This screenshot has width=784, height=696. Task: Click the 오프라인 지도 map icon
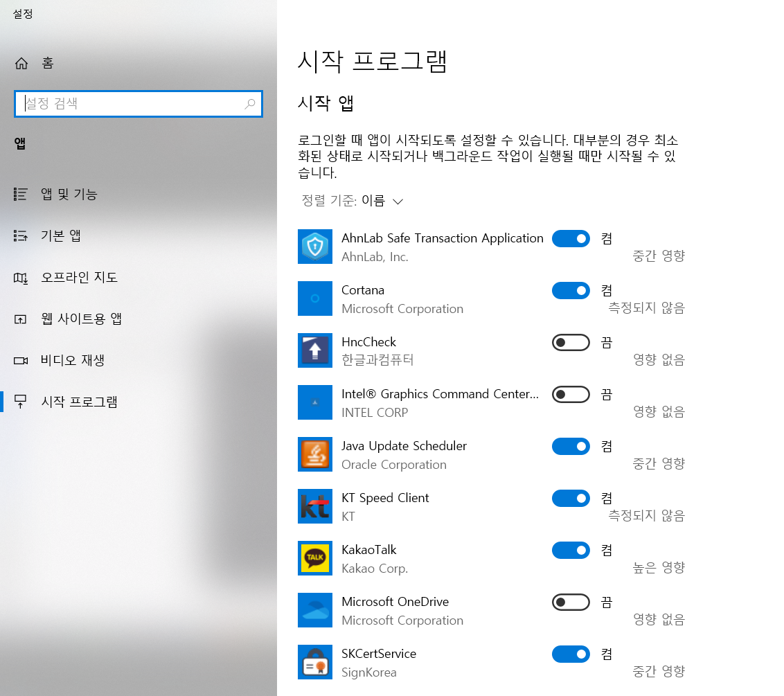pos(21,278)
